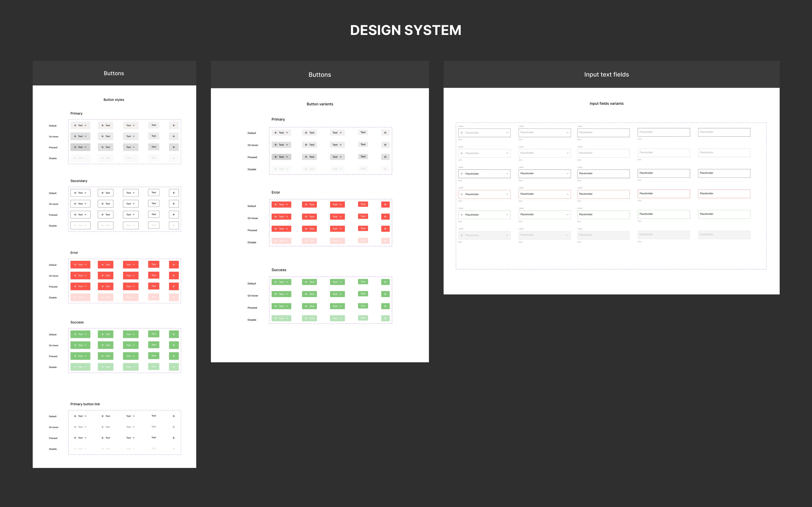
Task: Click chevron on Default Secondary 'Text' button without arrow
Action: coord(133,193)
